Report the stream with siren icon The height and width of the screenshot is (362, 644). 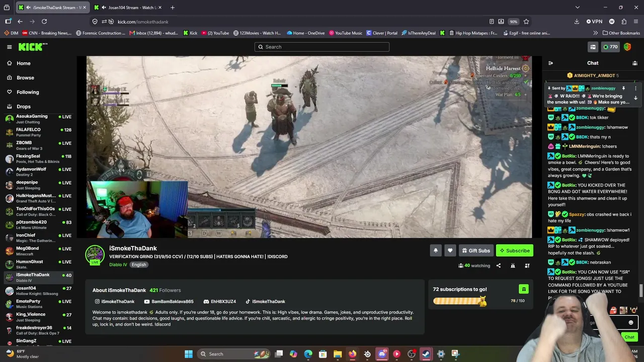coord(513,265)
